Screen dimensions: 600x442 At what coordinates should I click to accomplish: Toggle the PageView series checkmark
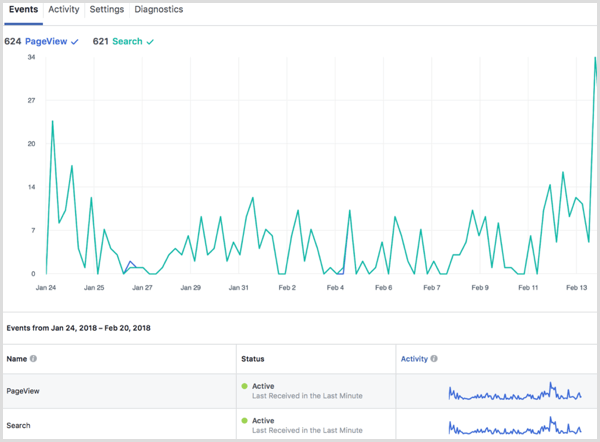75,42
